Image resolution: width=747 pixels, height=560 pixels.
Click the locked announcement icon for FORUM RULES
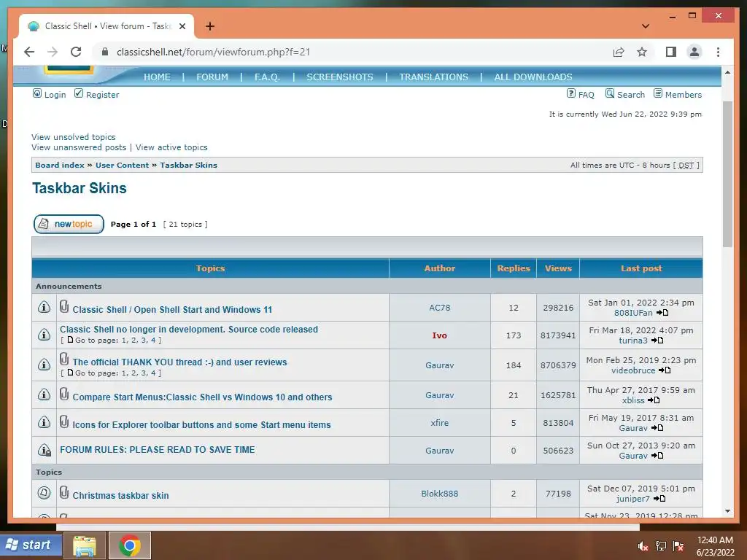coord(44,450)
